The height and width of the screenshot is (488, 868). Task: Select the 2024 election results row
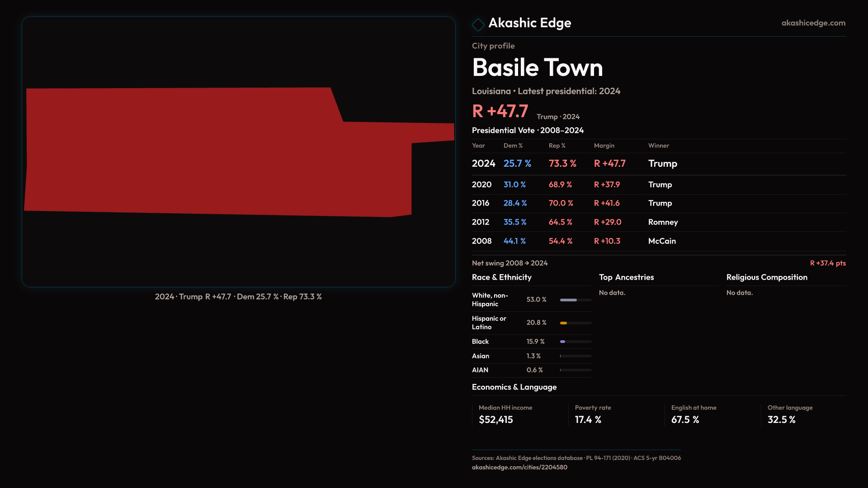coord(658,164)
